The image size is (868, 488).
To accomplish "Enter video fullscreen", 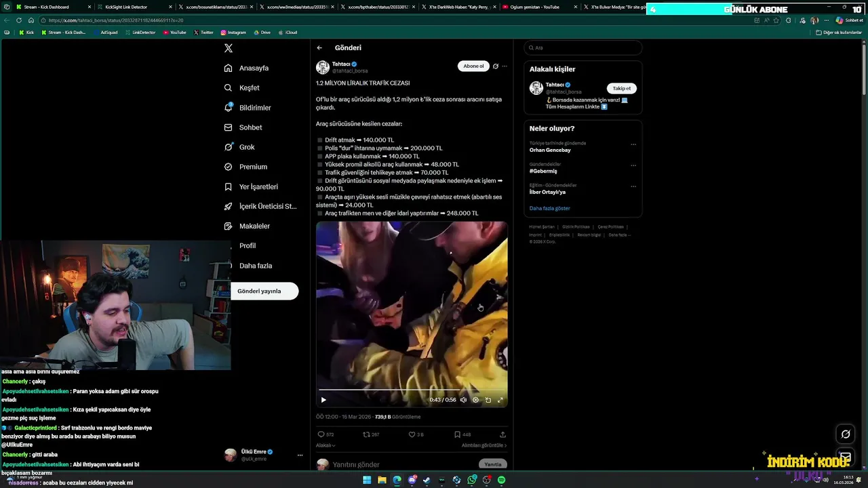I will [x=500, y=400].
